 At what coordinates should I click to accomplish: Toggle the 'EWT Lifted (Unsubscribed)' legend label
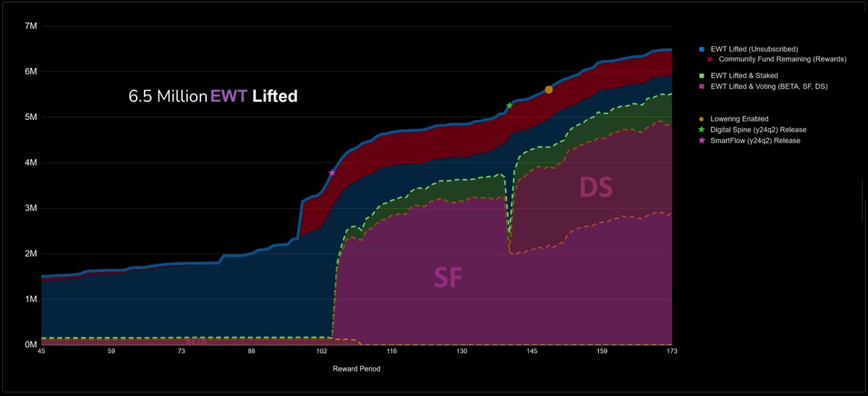tap(754, 49)
